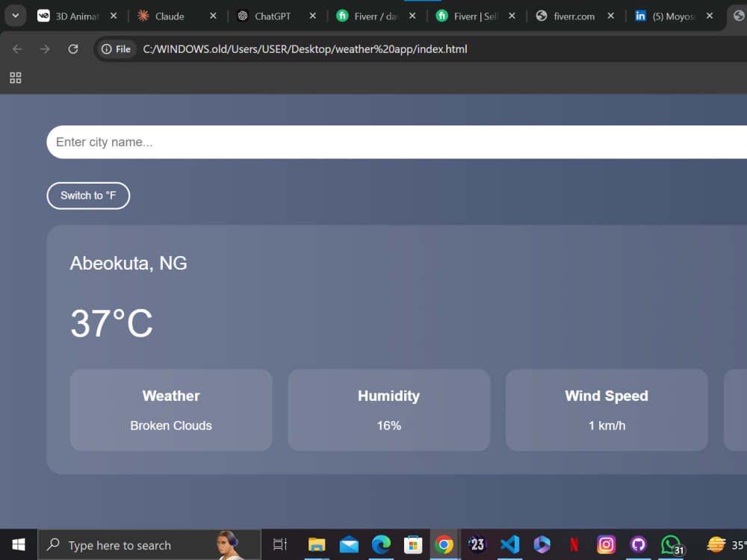Select the Chrome taskbar icon
Image resolution: width=747 pixels, height=560 pixels.
click(444, 544)
